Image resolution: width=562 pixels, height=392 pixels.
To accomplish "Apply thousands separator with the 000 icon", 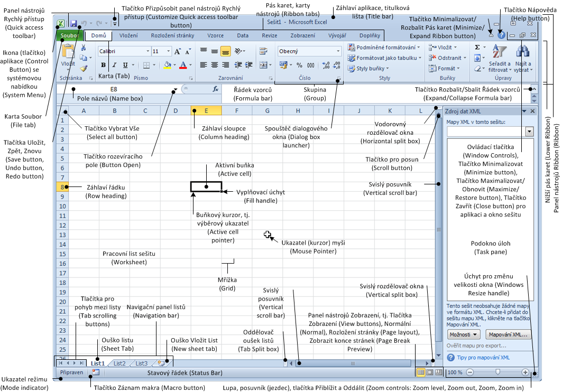I will coord(310,65).
